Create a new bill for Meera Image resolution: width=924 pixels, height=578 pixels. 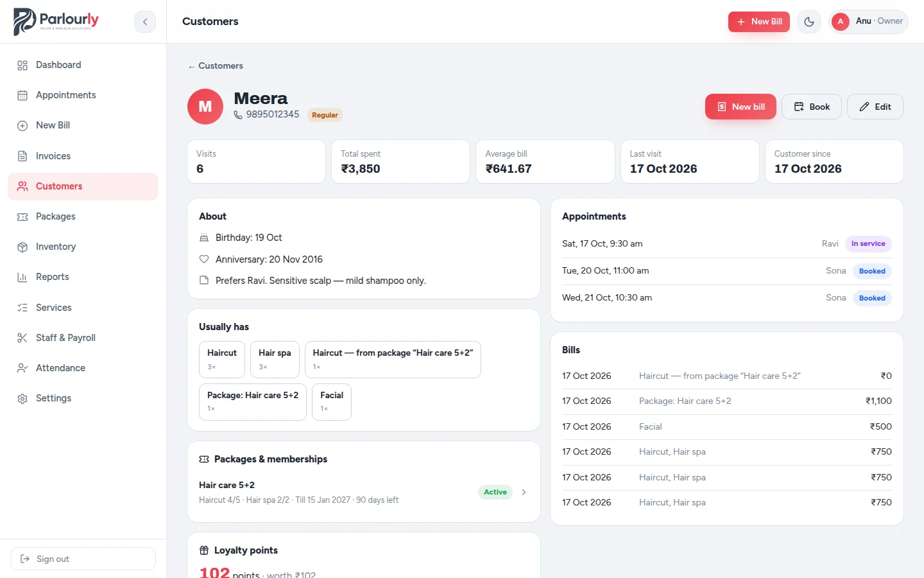coord(740,107)
